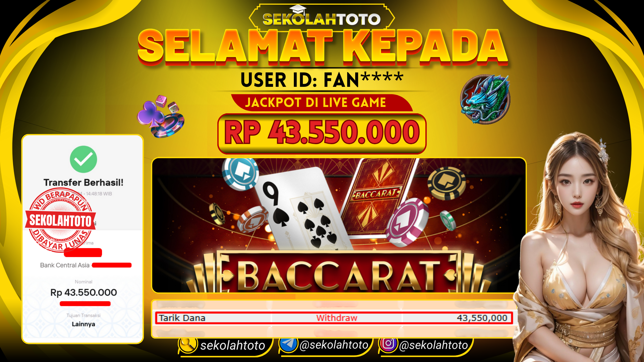The width and height of the screenshot is (644, 362).
Task: Click the blue dragon game icon
Action: [x=485, y=99]
